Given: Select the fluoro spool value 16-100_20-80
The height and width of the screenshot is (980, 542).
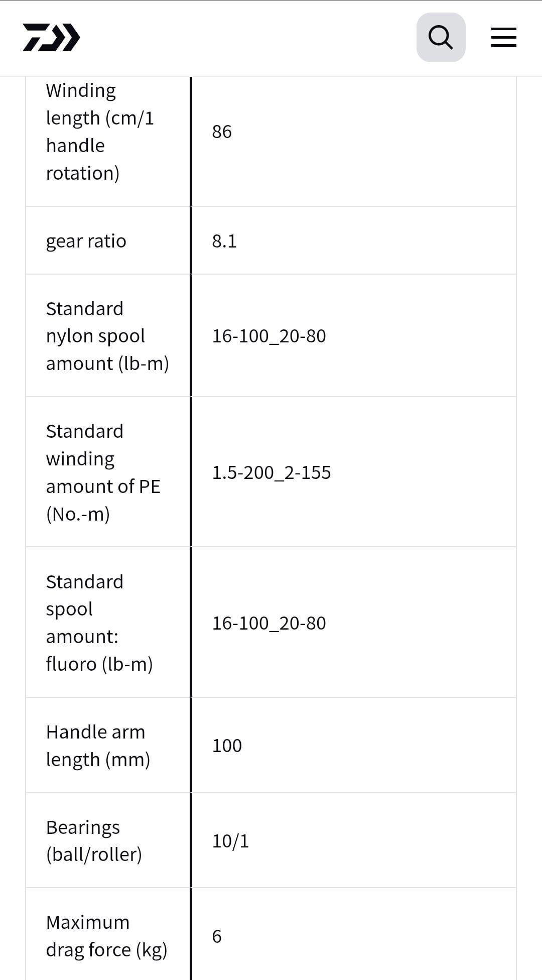Looking at the screenshot, I should (269, 623).
